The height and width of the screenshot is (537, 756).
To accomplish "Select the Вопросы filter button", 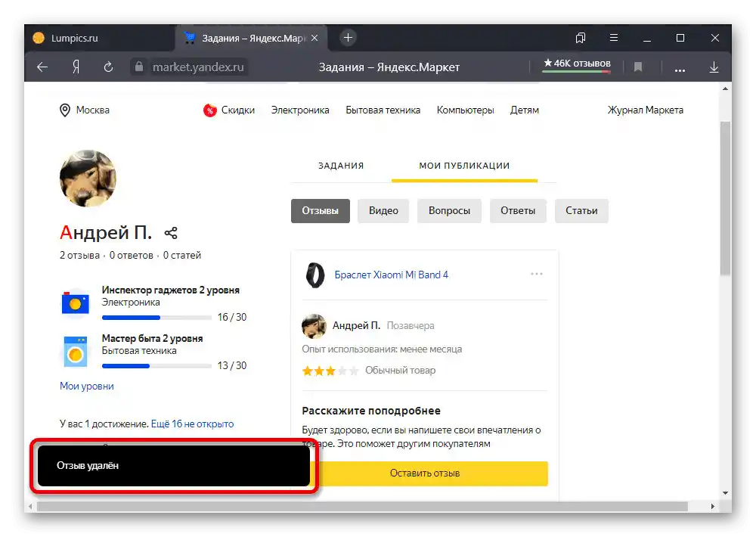I will coord(449,211).
